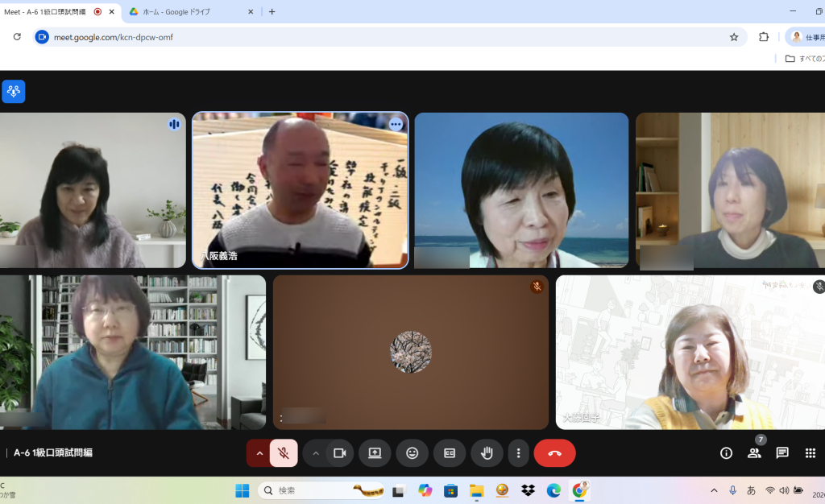Open a new browser tab
The height and width of the screenshot is (504, 825).
tap(272, 12)
